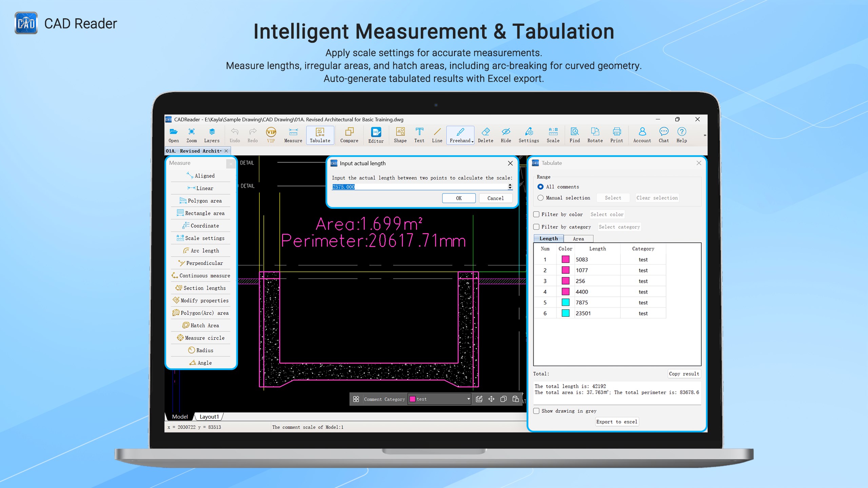This screenshot has width=868, height=488.
Task: Switch to the Area tab
Action: click(578, 239)
